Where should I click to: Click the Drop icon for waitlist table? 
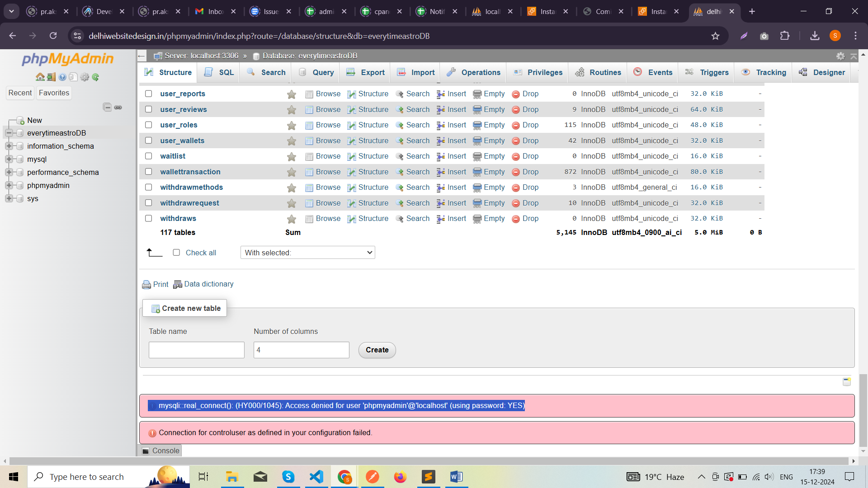click(515, 156)
